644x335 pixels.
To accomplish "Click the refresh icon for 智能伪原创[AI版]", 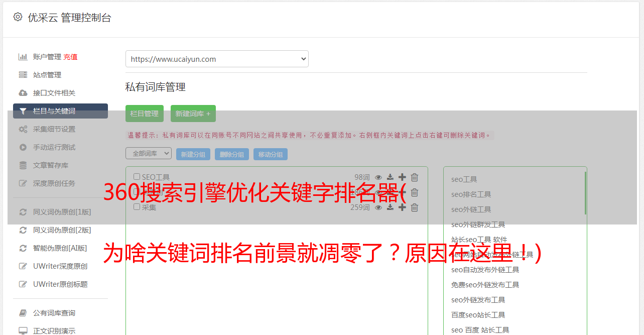I will [x=23, y=248].
